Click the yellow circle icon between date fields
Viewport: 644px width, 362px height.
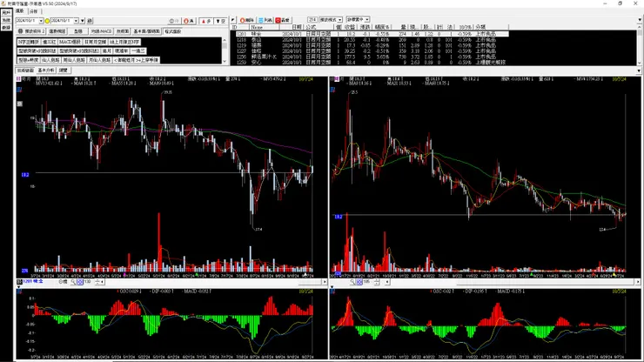[x=47, y=21]
